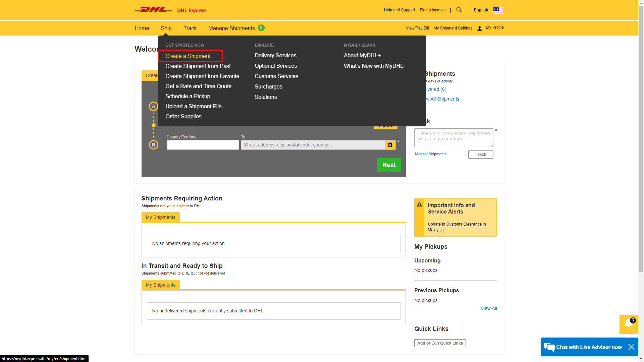Viewport: 644px width, 362px height.
Task: Click Chat with Live Advisor now
Action: pos(589,347)
